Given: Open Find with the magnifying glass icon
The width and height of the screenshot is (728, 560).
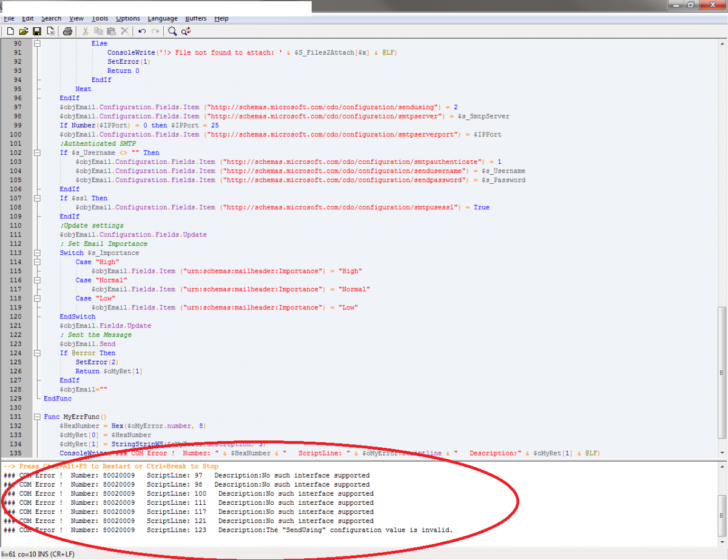Looking at the screenshot, I should [173, 31].
